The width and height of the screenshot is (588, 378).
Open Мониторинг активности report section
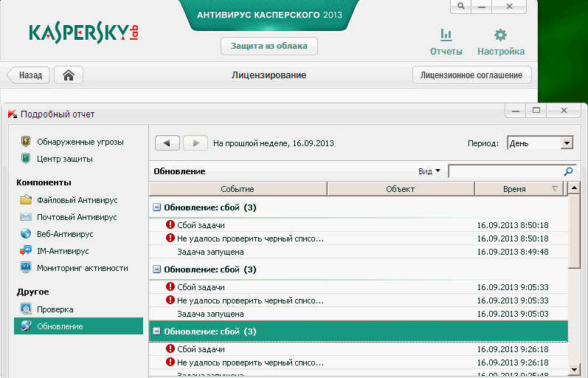click(82, 268)
